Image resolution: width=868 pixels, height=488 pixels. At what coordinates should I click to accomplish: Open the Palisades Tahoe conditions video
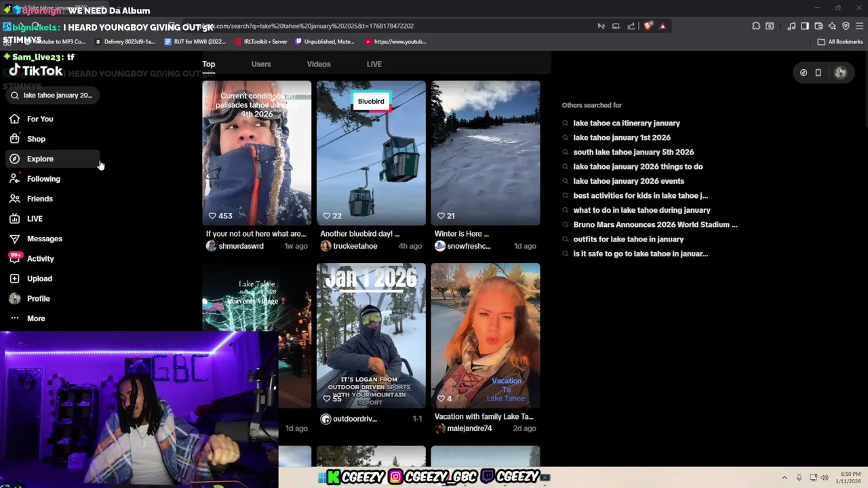tap(256, 152)
